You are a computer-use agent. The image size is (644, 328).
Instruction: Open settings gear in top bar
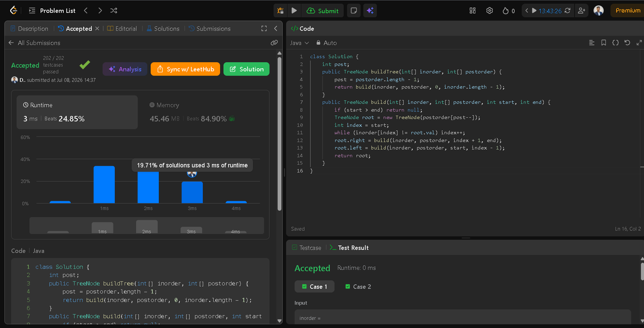pos(489,10)
